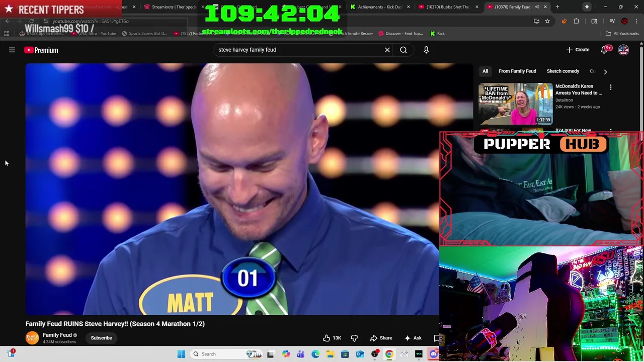Image resolution: width=644 pixels, height=362 pixels.
Task: Open the Family Feud channel name
Action: tap(57, 335)
